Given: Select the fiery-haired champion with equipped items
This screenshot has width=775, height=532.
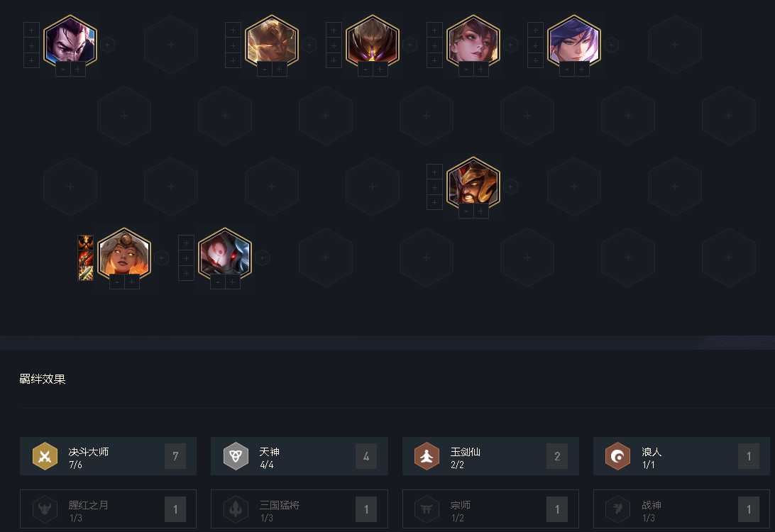Looking at the screenshot, I should tap(124, 254).
